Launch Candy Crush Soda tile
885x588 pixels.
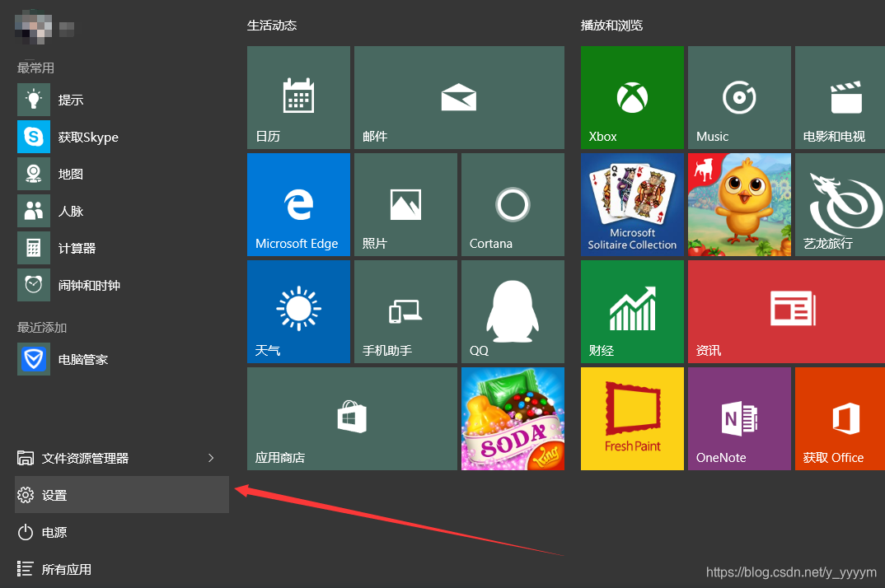pos(513,418)
